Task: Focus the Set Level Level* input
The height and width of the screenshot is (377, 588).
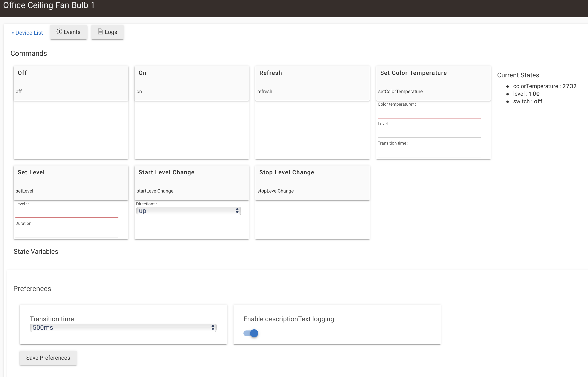Action: pyautogui.click(x=66, y=213)
